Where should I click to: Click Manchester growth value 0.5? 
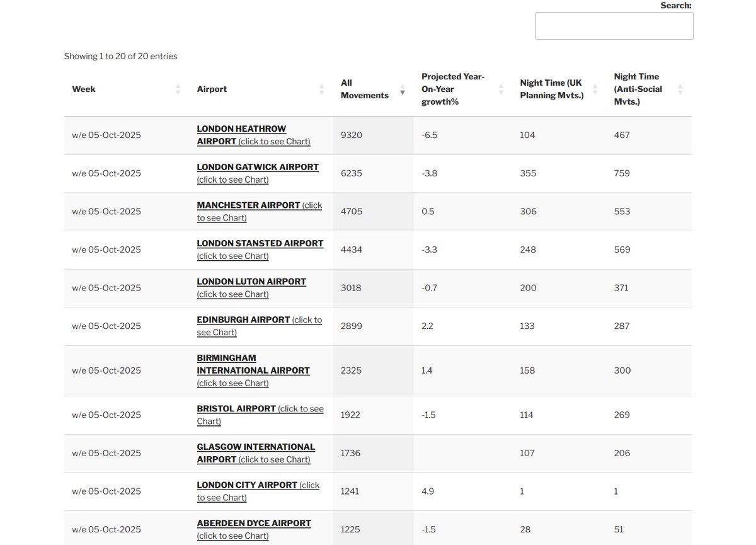[x=428, y=212]
